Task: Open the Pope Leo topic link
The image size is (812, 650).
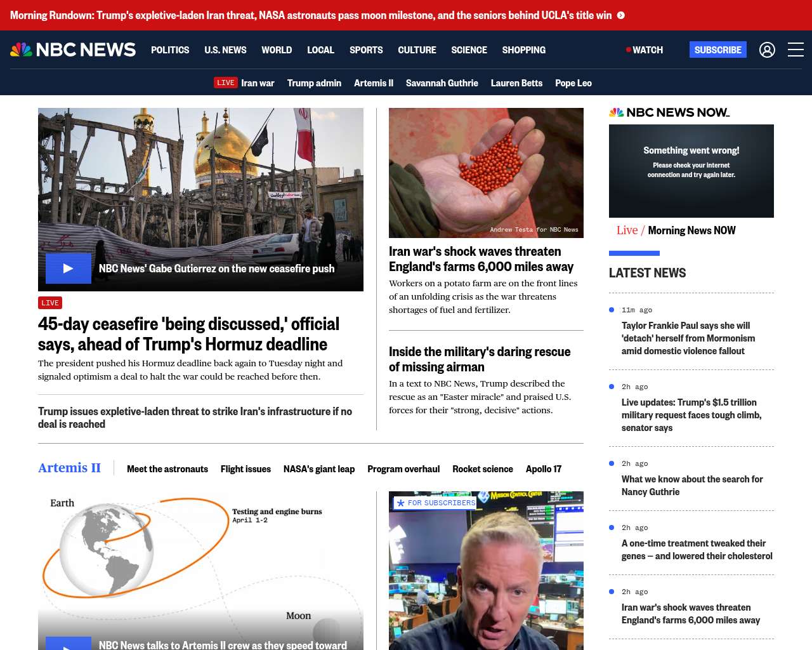Action: click(573, 83)
